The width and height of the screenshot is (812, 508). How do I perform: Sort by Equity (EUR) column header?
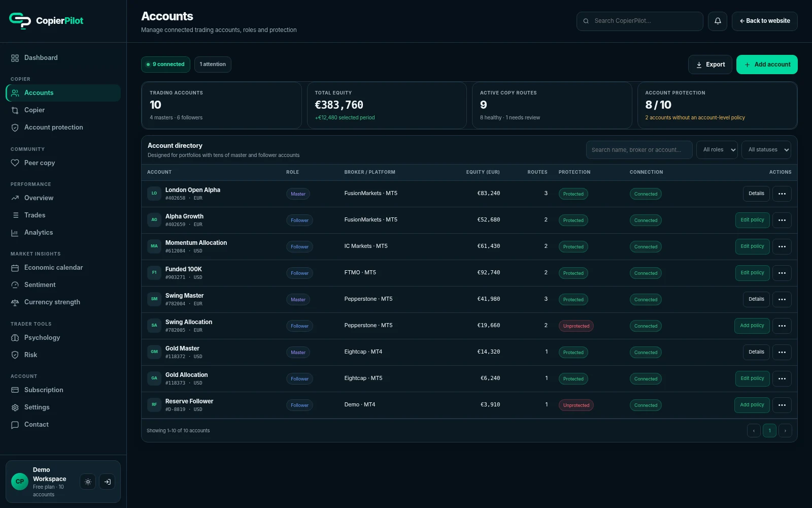(483, 172)
